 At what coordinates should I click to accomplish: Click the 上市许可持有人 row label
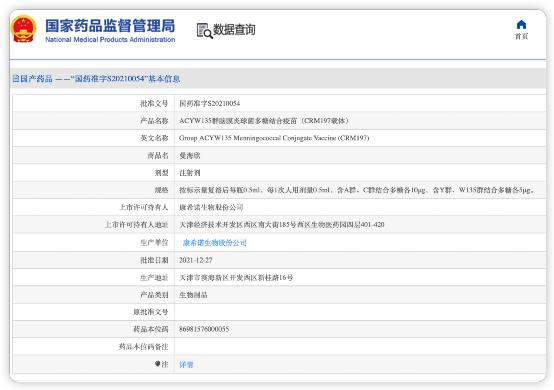pos(143,207)
